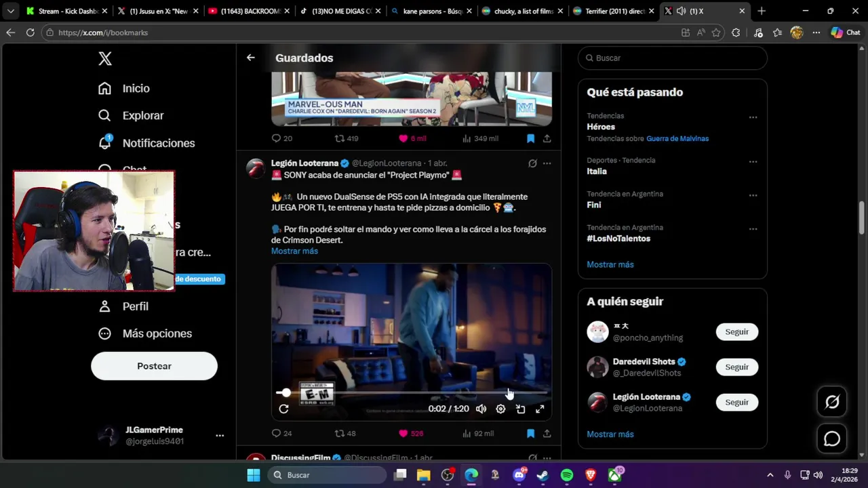The height and width of the screenshot is (488, 868).
Task: Show more trends via Mostrar más
Action: point(610,264)
